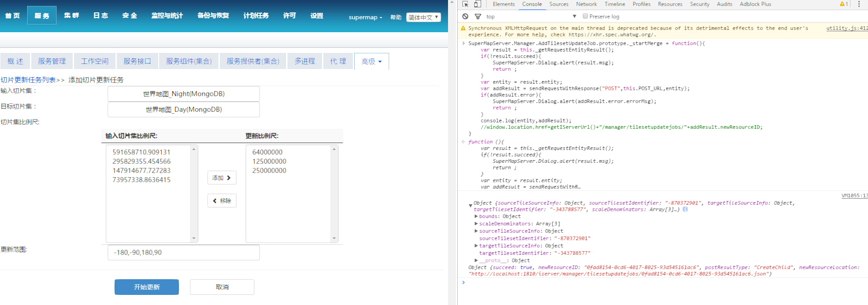
Task: Switch to the 服务提供者(集合) tab
Action: [x=253, y=61]
